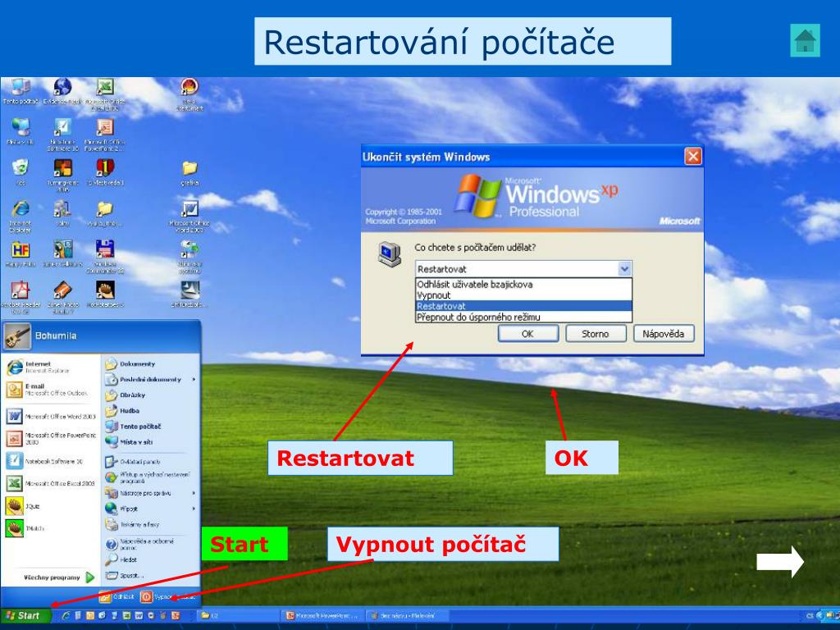Launch the Acrobat Reader desktop shortcut
840x630 pixels.
tap(21, 297)
